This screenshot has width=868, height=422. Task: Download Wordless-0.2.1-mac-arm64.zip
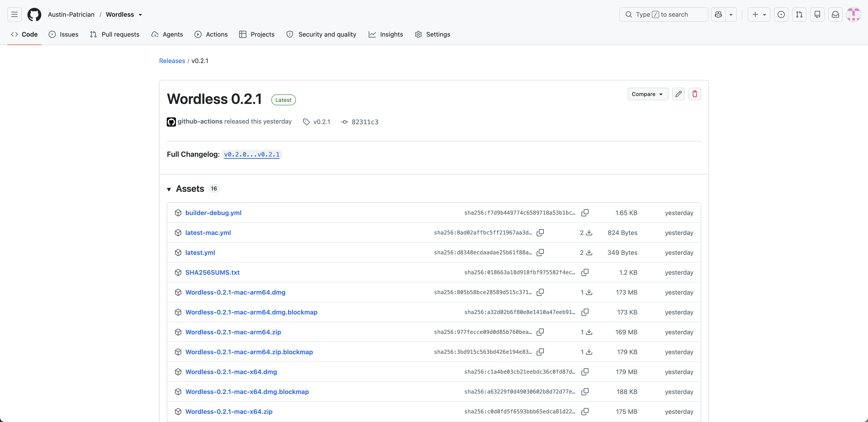click(x=233, y=332)
